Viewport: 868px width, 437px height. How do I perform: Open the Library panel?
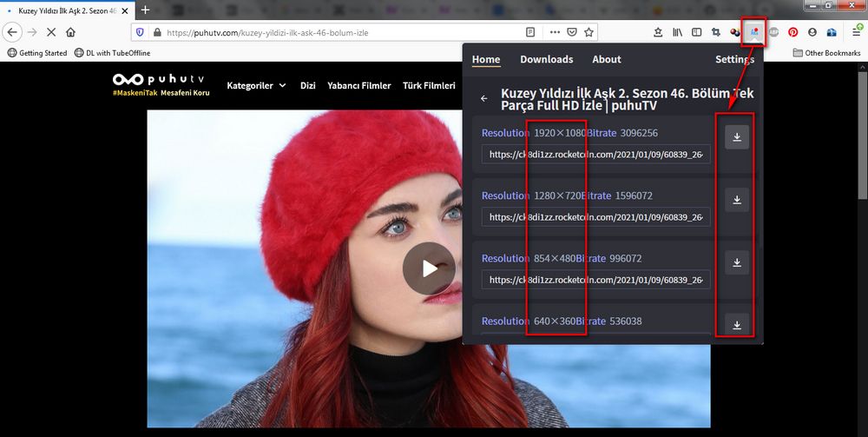(678, 32)
